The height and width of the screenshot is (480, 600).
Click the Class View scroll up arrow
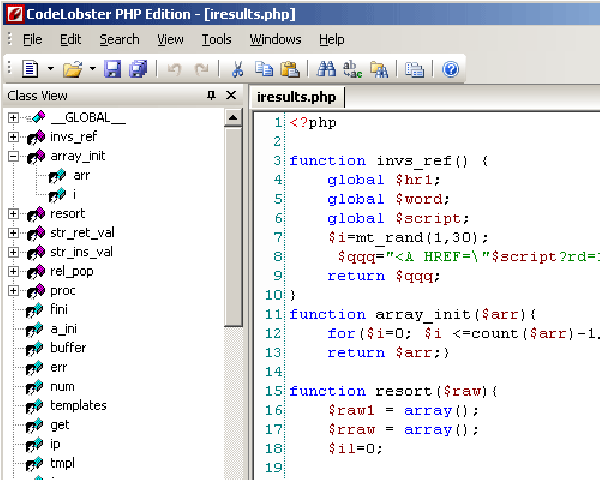pyautogui.click(x=233, y=117)
